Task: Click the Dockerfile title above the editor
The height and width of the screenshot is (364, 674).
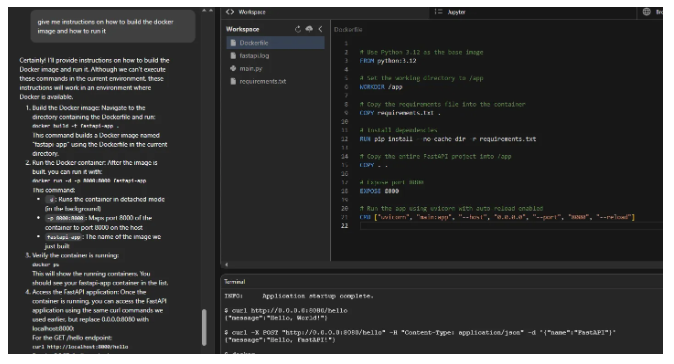Action: [348, 30]
